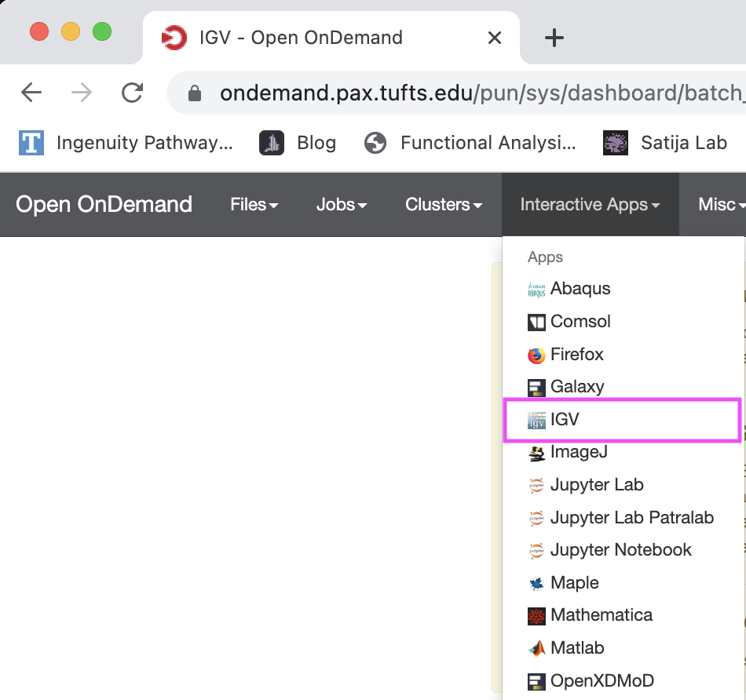Click the Abaqus app icon
This screenshot has height=700, width=746.
click(x=536, y=290)
